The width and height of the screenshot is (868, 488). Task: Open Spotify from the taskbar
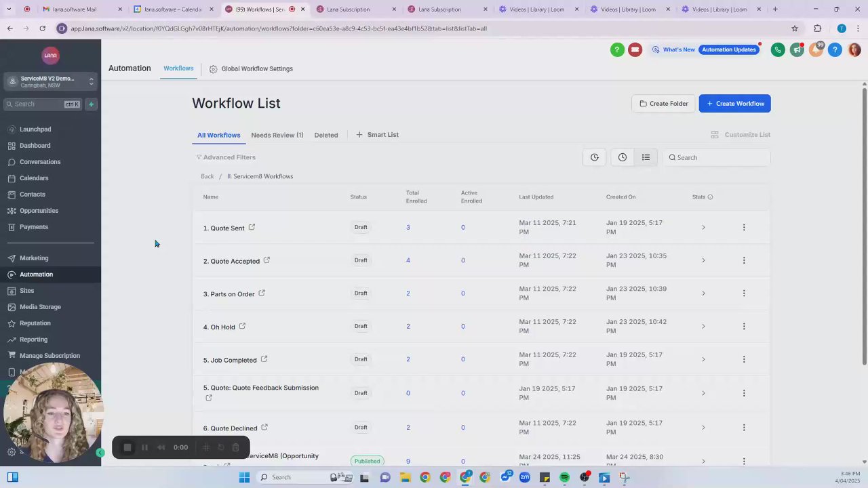[564, 477]
